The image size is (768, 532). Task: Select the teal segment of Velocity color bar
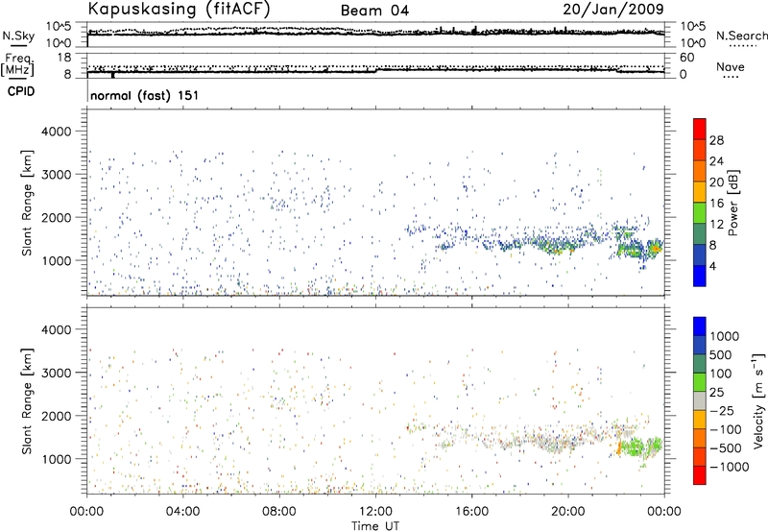700,364
